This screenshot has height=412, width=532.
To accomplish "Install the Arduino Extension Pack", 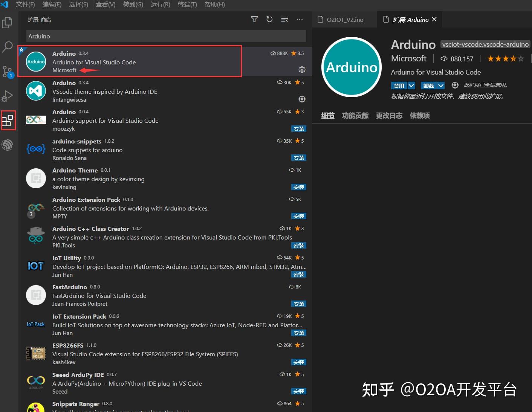I will [299, 216].
